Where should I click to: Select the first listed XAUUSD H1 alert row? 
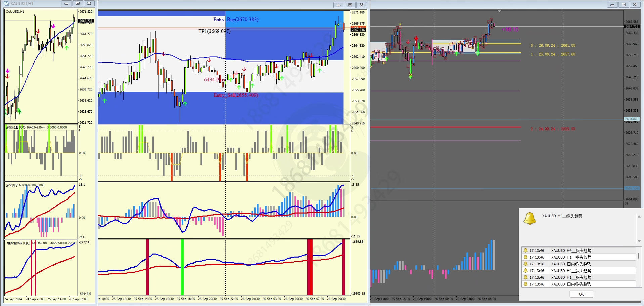(x=579, y=257)
